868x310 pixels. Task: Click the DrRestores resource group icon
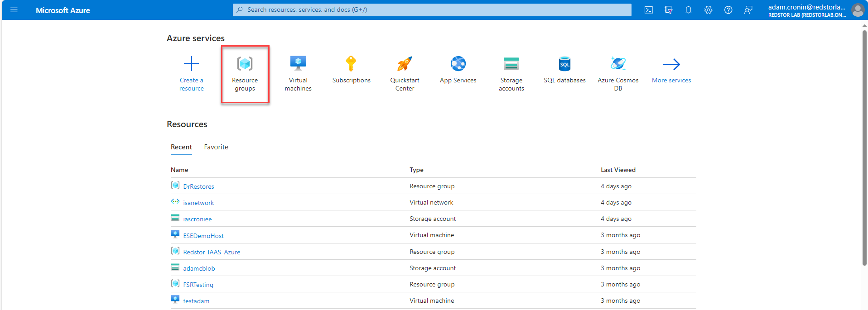coord(175,185)
